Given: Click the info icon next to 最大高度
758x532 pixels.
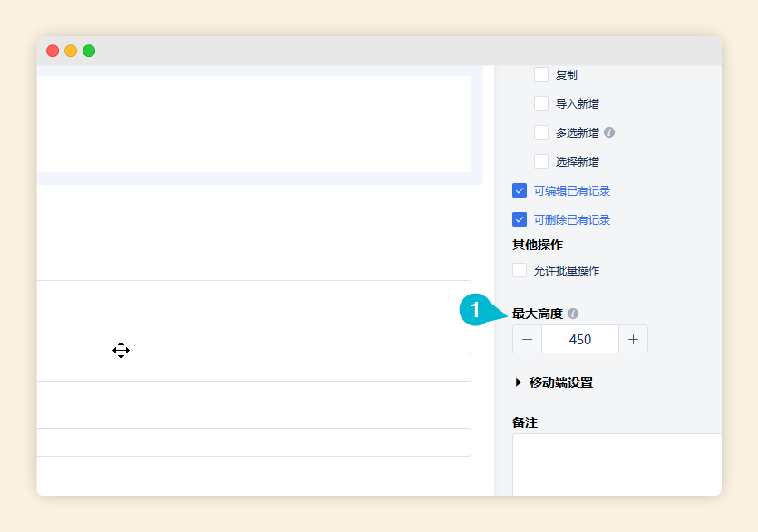Looking at the screenshot, I should point(575,313).
